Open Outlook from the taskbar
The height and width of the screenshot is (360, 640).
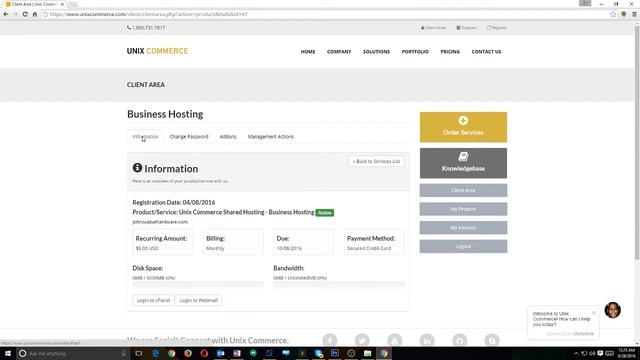pos(220,353)
